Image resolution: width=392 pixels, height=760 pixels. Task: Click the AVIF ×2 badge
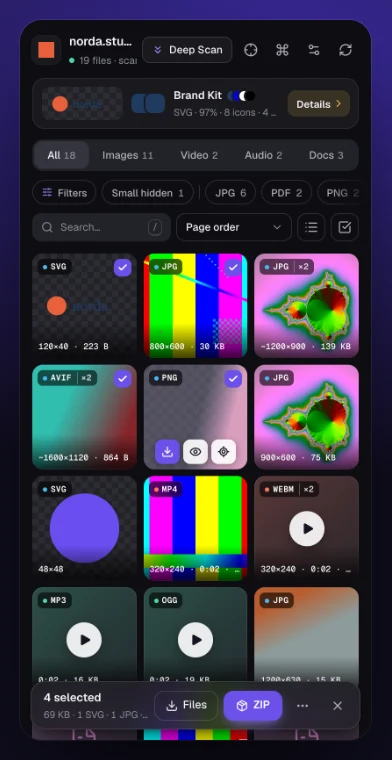coord(67,378)
